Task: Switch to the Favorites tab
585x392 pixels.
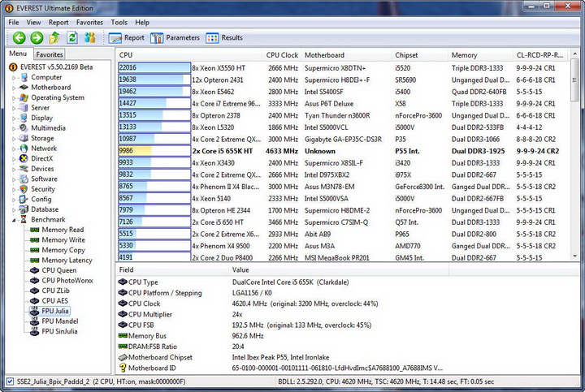Action: [x=50, y=54]
